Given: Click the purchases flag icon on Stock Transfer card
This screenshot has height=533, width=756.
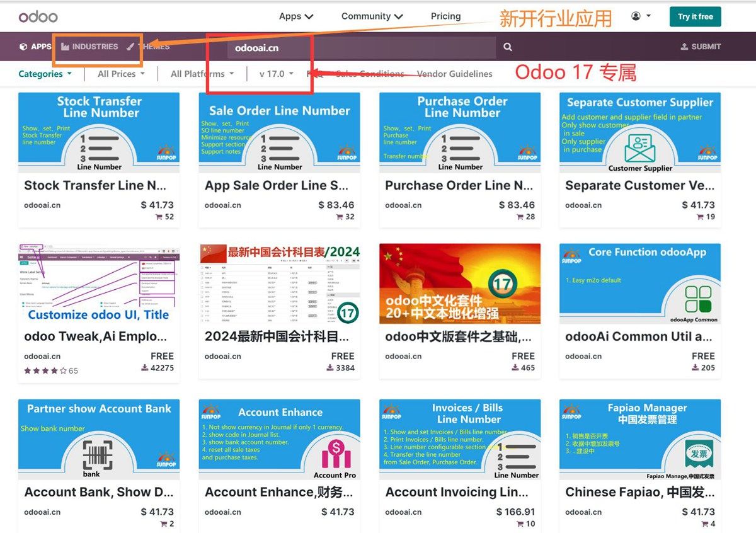Looking at the screenshot, I should point(159,216).
